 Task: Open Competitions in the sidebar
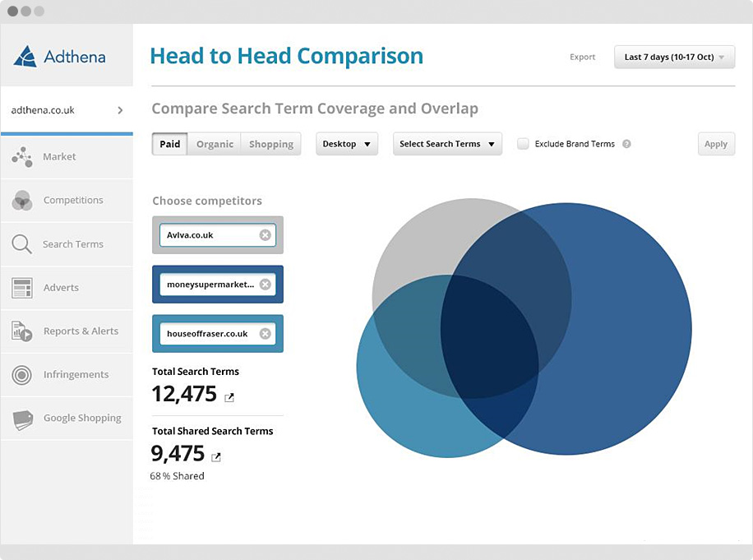click(67, 201)
